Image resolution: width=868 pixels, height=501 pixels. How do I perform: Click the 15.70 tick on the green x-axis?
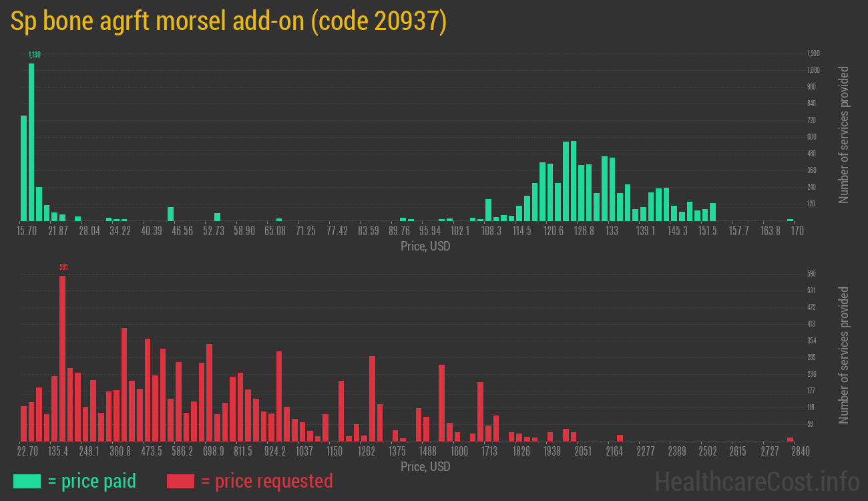click(27, 230)
